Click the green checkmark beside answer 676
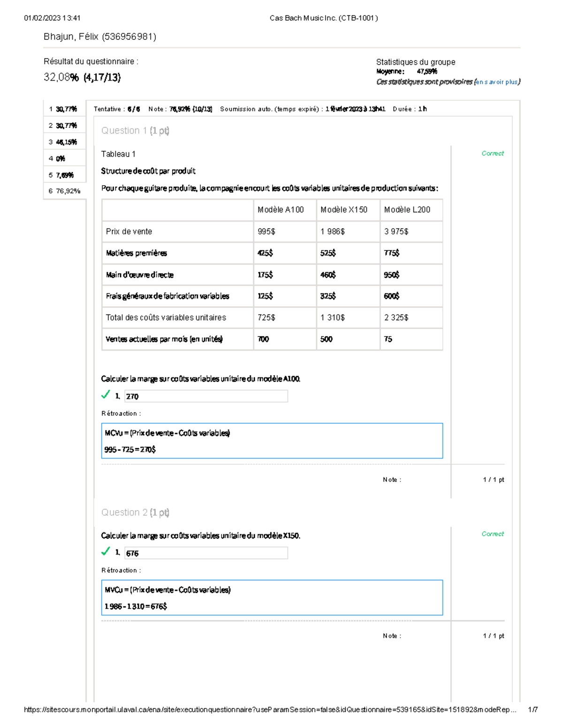The width and height of the screenshot is (563, 728). [105, 552]
